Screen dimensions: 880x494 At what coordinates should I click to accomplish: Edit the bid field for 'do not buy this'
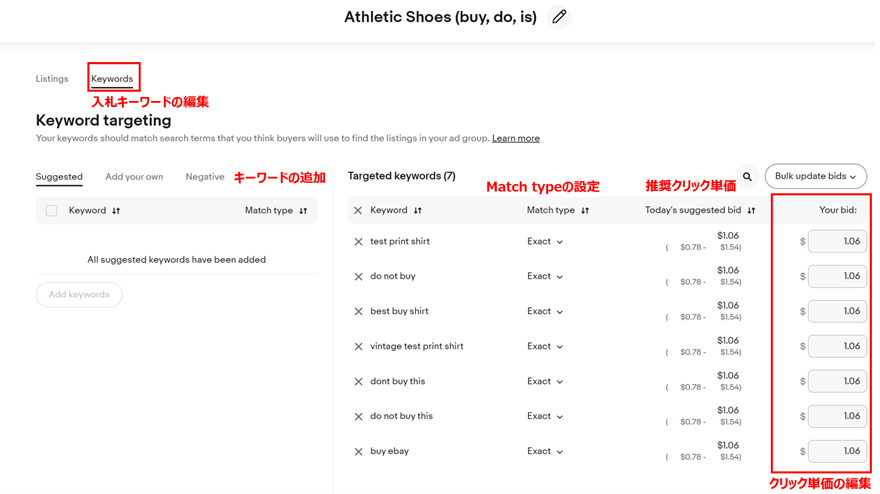click(837, 416)
